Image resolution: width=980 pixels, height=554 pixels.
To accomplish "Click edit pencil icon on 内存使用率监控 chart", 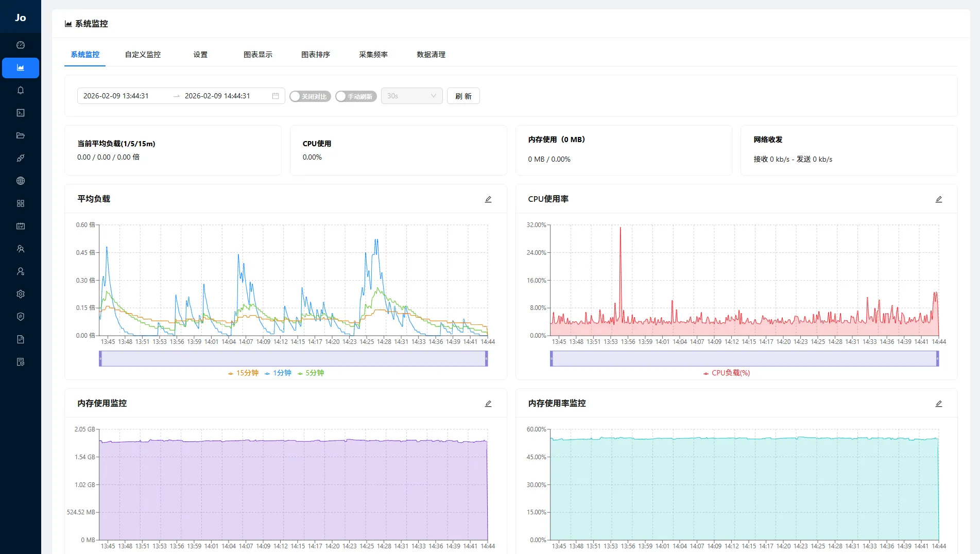I will point(939,404).
